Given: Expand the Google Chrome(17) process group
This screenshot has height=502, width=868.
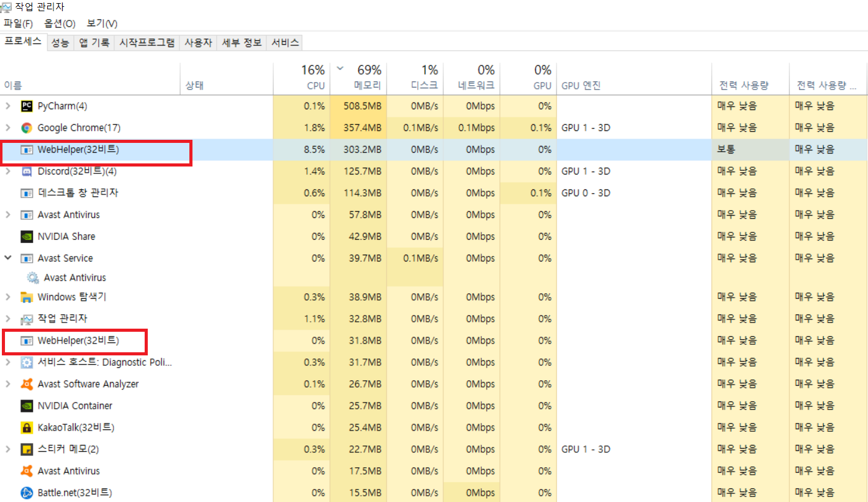Looking at the screenshot, I should point(8,128).
